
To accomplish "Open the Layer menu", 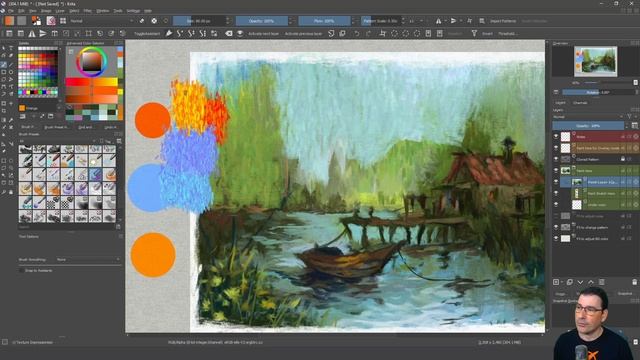I will (x=60, y=11).
